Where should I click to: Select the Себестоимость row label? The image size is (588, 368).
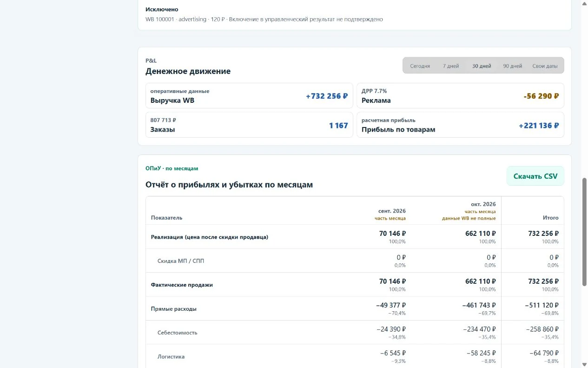177,333
